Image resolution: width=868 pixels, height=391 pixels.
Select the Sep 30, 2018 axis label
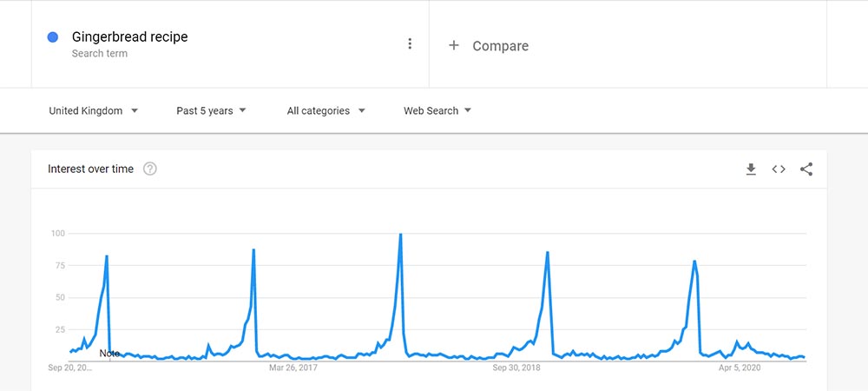click(516, 368)
